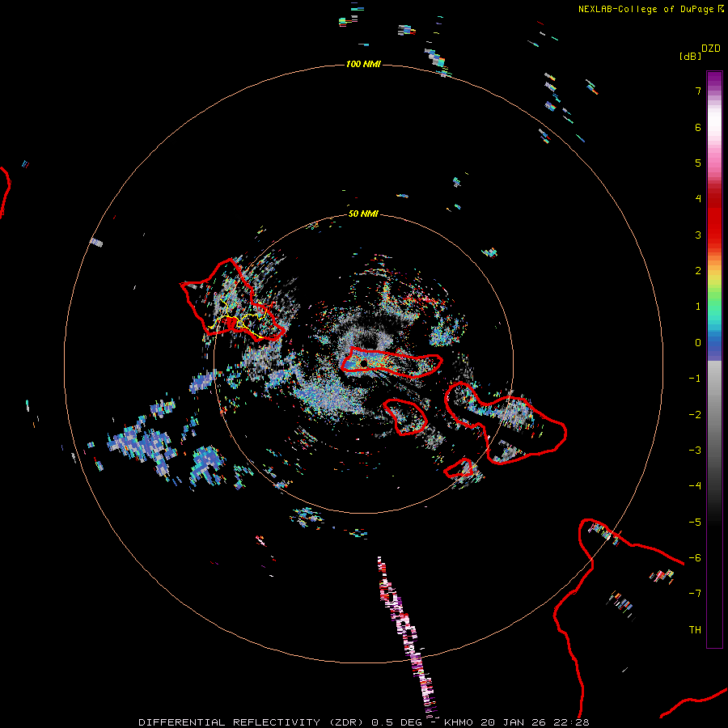Click the -3 value on the scale

coord(695,451)
